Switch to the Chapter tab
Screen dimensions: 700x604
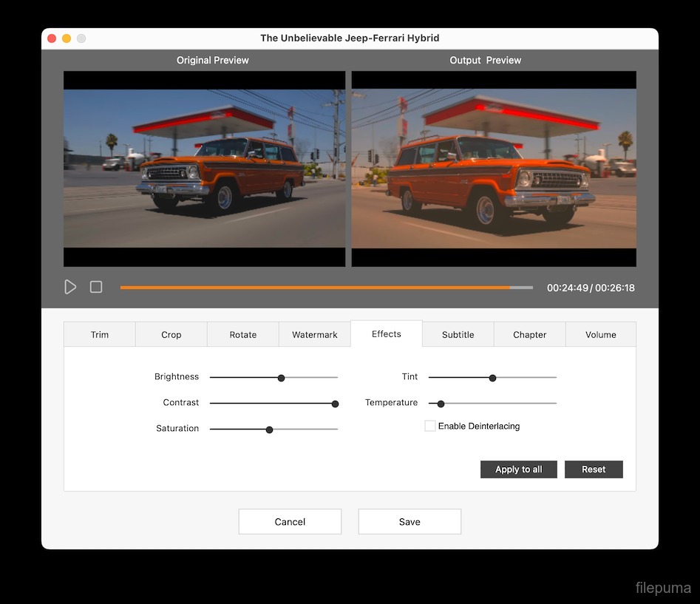pos(530,335)
